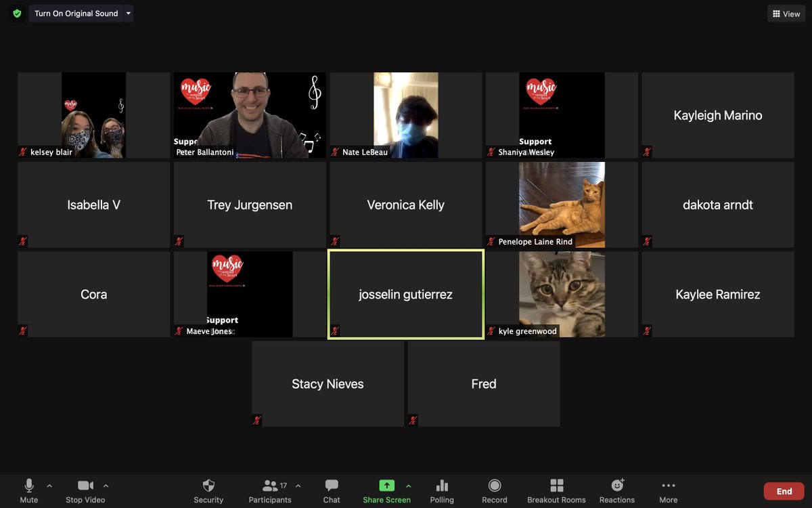Screen dimensions: 812x508
Task: Select Maeve Jones video tile
Action: tap(250, 294)
